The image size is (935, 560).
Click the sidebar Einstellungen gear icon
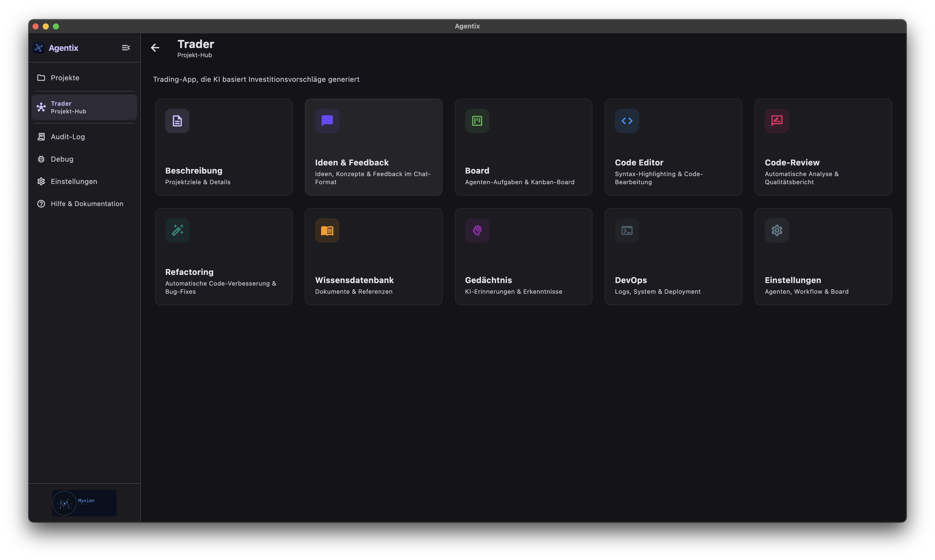[x=41, y=181]
